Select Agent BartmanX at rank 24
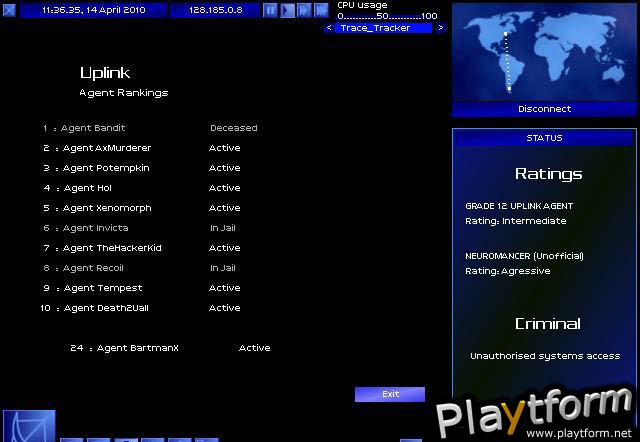The width and height of the screenshot is (640, 442). coord(138,348)
